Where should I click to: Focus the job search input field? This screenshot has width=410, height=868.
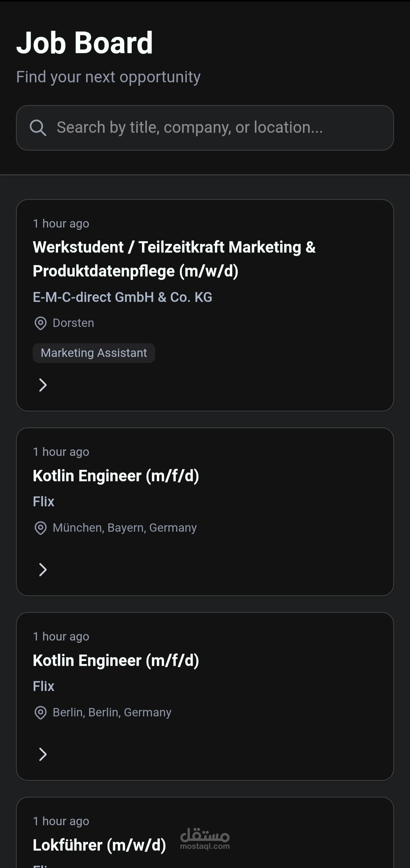pyautogui.click(x=213, y=128)
